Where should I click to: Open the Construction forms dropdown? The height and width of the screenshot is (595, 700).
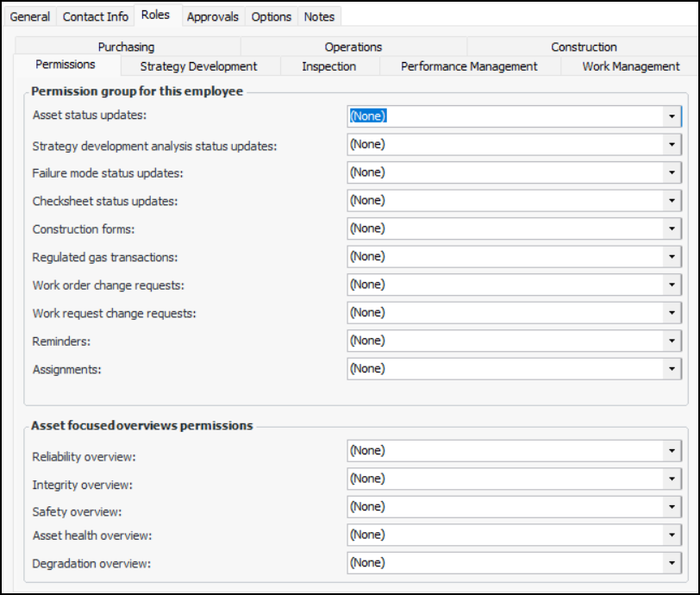coord(672,229)
